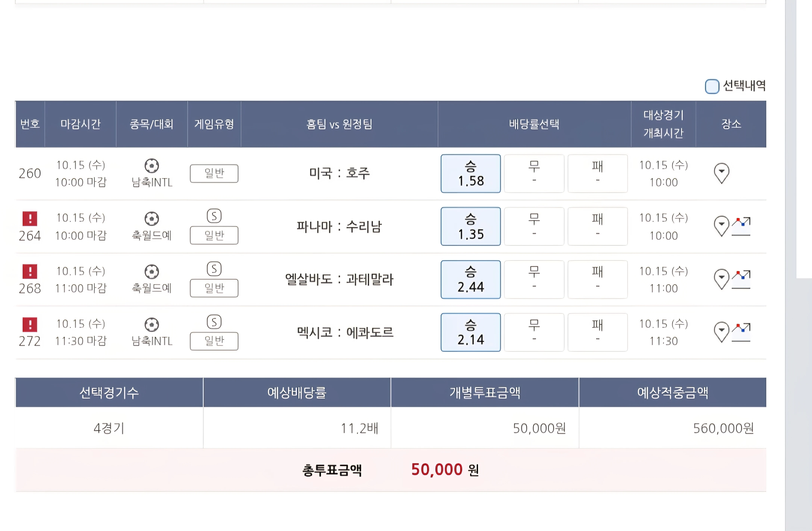Click the S icon next to Mexico vs Ecuador
Image resolution: width=812 pixels, height=531 pixels.
tap(214, 321)
